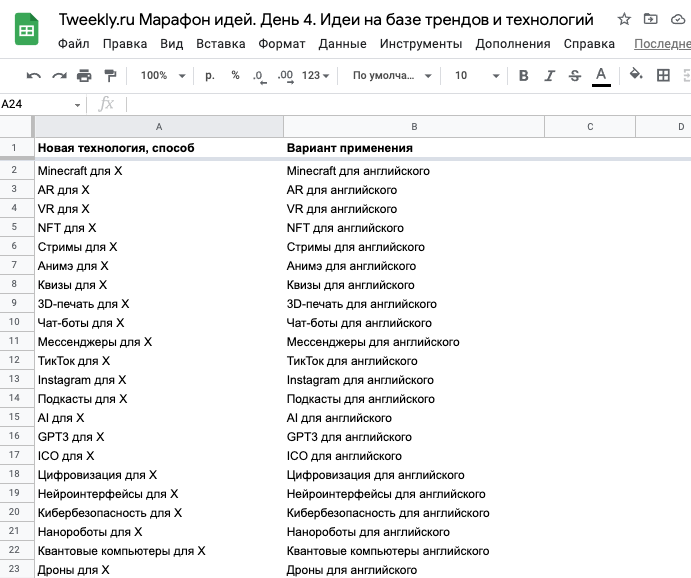Open the borders grid icon

(663, 75)
